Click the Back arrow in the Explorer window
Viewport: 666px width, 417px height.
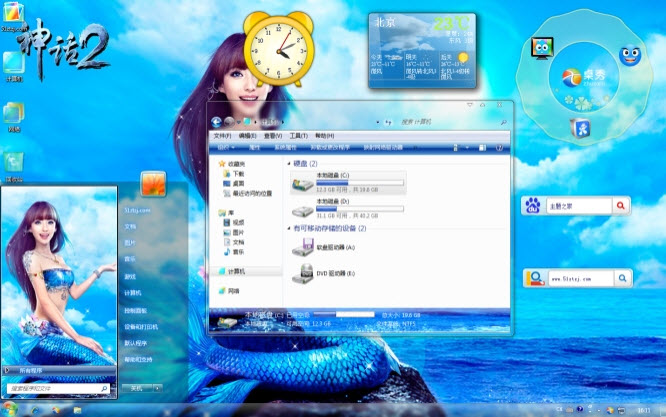(x=216, y=122)
